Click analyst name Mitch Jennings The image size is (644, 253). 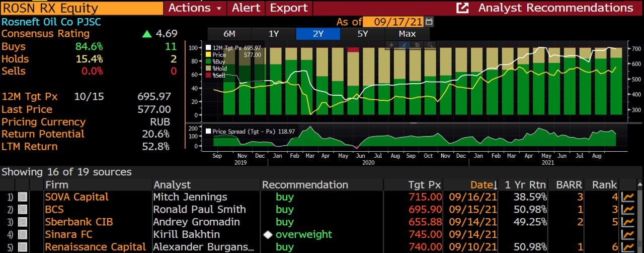tap(190, 197)
